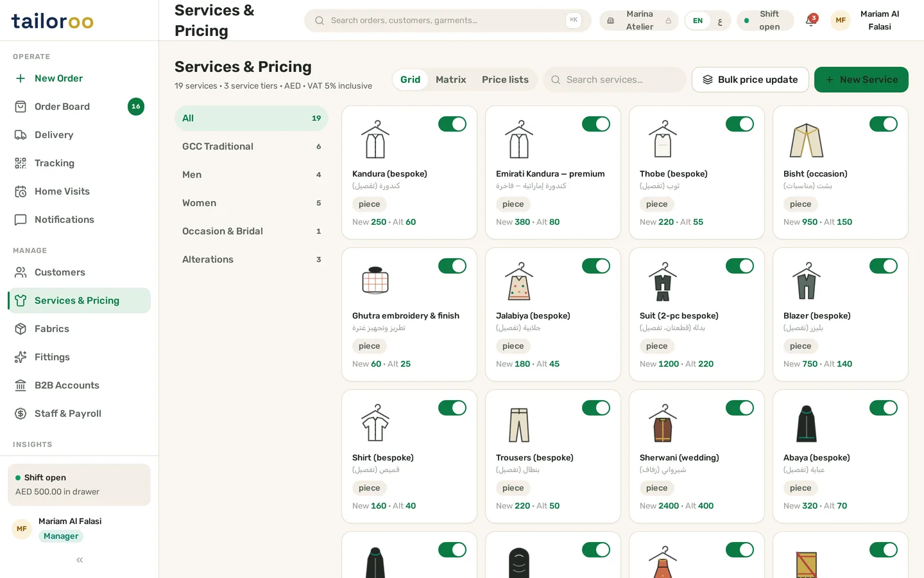The width and height of the screenshot is (924, 578).
Task: Click the Bisht (occasion) cloak icon
Action: tap(807, 139)
